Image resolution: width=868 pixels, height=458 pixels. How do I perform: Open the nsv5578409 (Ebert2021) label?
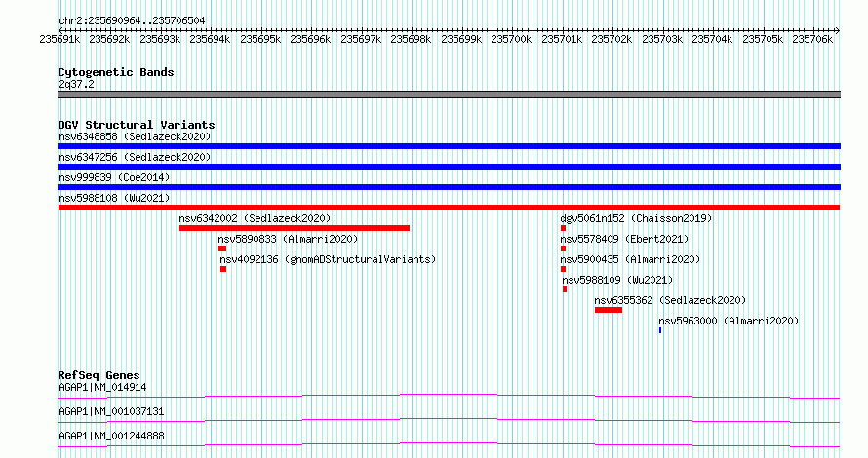(624, 239)
